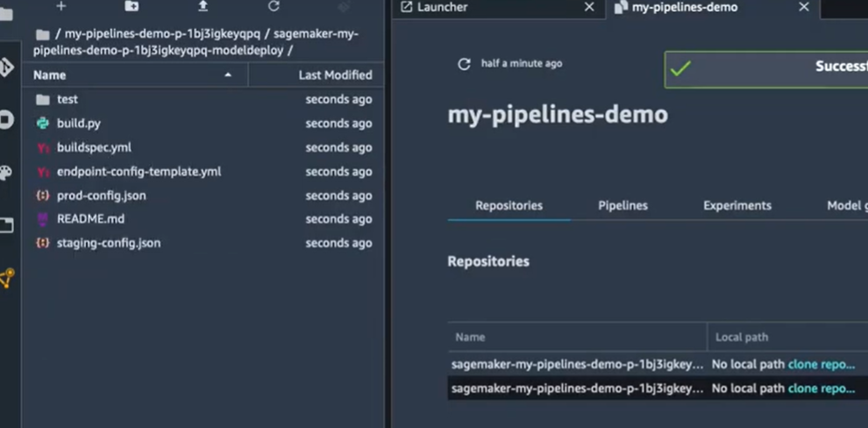This screenshot has height=428, width=868.
Task: Click clone repo link in first row
Action: pyautogui.click(x=822, y=364)
